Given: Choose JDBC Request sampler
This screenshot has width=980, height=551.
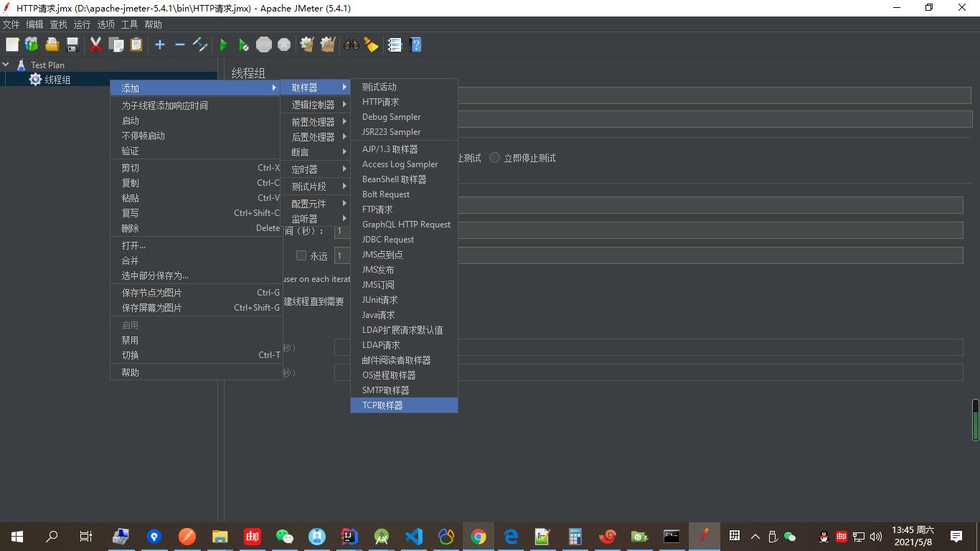Looking at the screenshot, I should click(x=404, y=240).
